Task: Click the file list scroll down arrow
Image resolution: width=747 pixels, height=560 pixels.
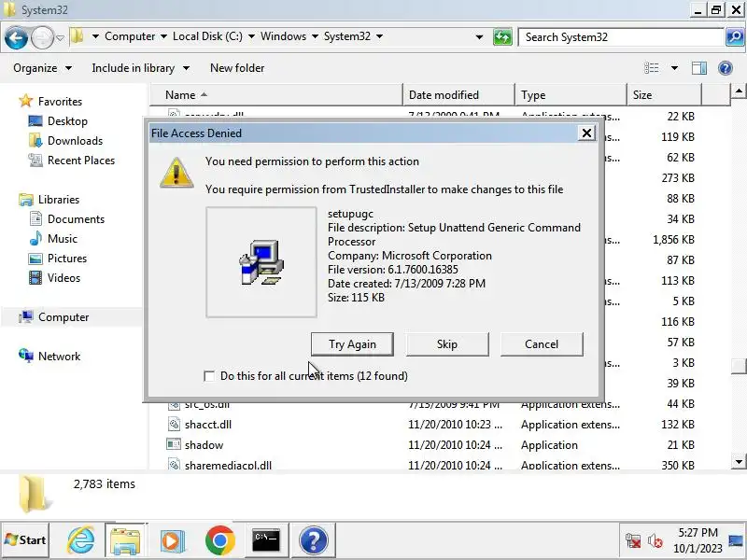Action: coord(738,461)
